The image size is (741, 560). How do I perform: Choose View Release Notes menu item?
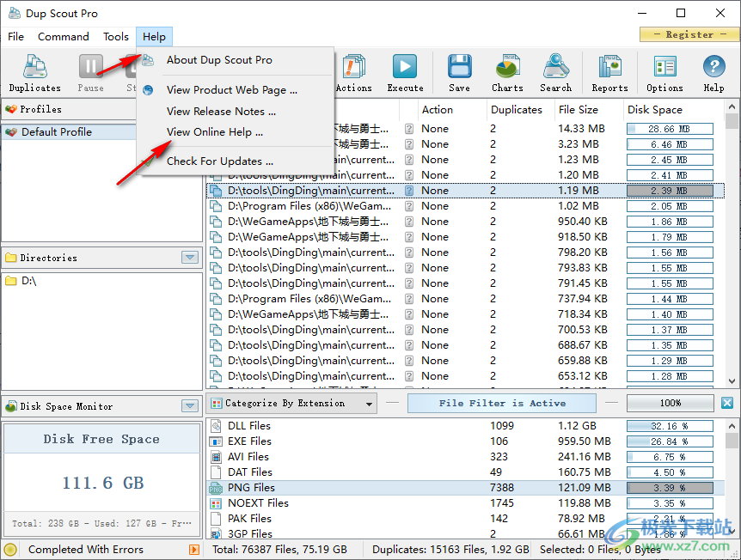click(x=236, y=112)
